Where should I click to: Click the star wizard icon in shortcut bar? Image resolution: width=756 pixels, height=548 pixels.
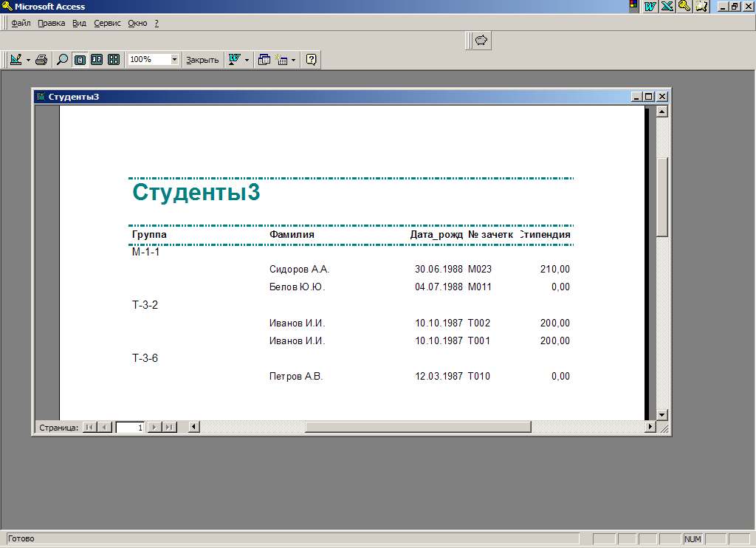701,6
